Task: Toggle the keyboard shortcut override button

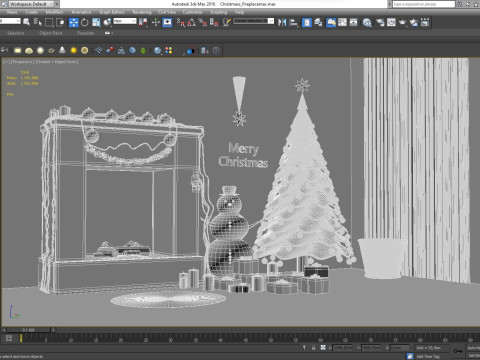Action: coord(167,22)
